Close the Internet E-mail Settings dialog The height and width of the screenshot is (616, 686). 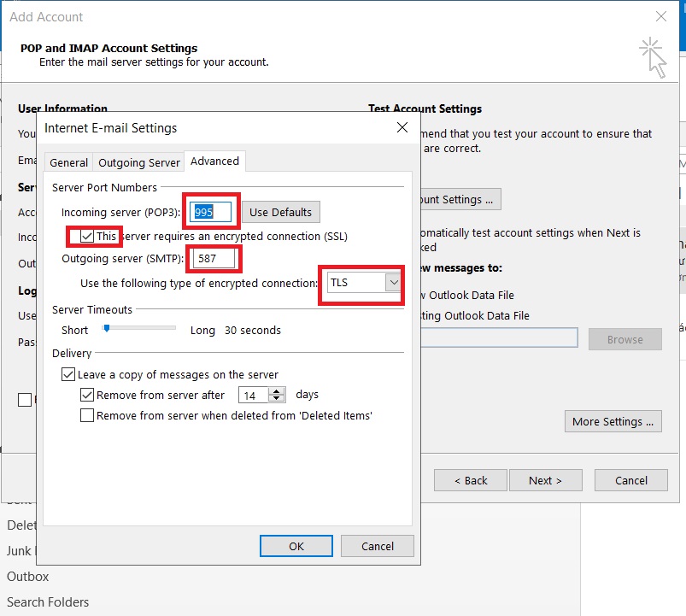[x=402, y=128]
